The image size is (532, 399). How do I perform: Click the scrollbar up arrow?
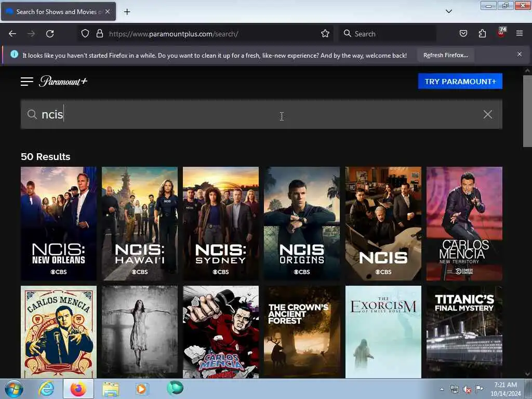coord(527,71)
